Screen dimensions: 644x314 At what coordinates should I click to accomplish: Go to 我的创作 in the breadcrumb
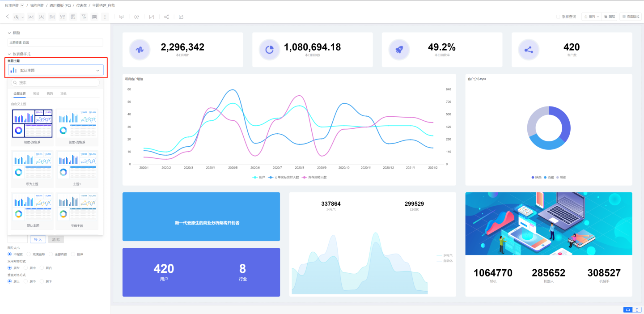coord(37,5)
